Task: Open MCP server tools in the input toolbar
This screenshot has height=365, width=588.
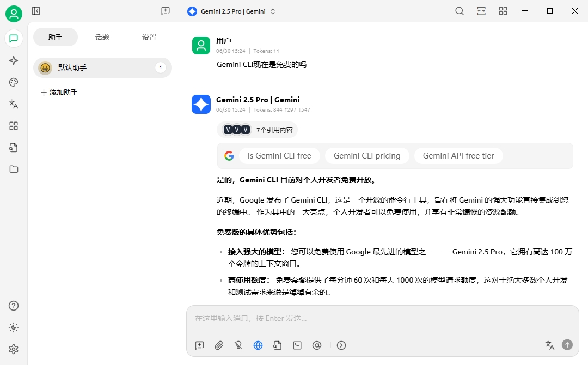Action: (297, 345)
